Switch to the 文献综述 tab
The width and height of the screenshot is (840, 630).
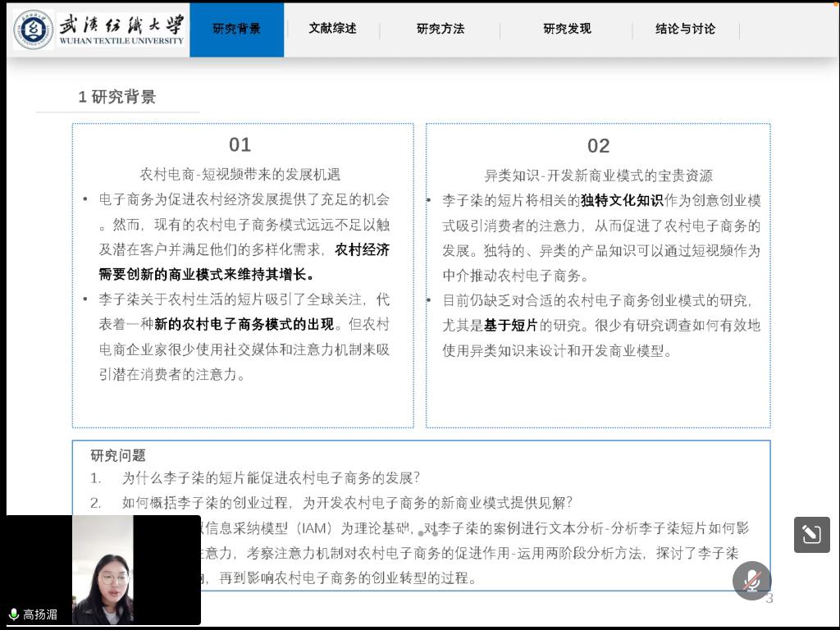pos(332,29)
